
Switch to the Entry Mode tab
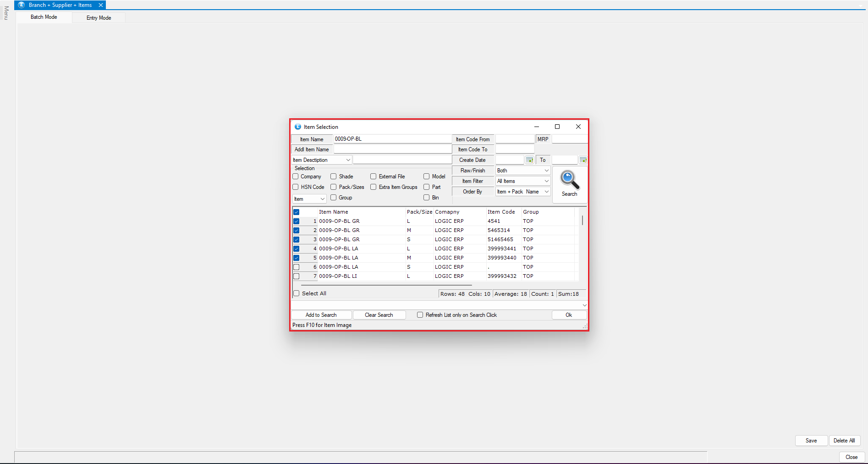coord(99,18)
